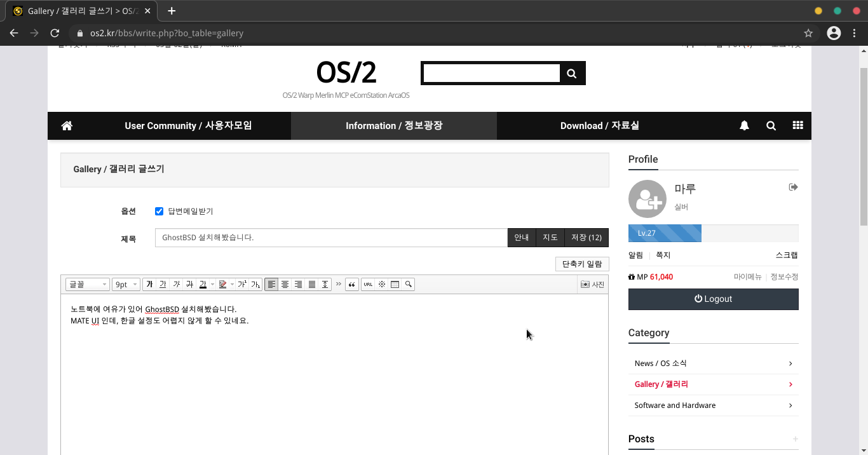Click the profile avatar image
The height and width of the screenshot is (455, 868).
[648, 199]
